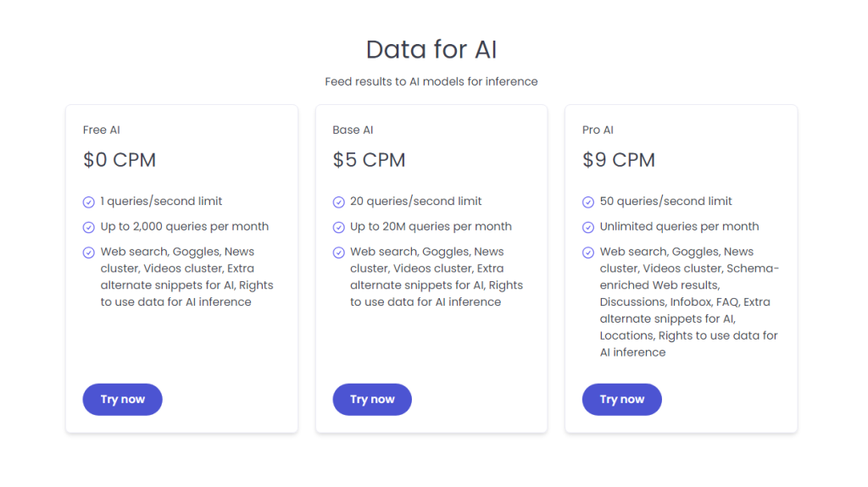Click the $9 CPM price
The image size is (868, 487).
point(618,160)
